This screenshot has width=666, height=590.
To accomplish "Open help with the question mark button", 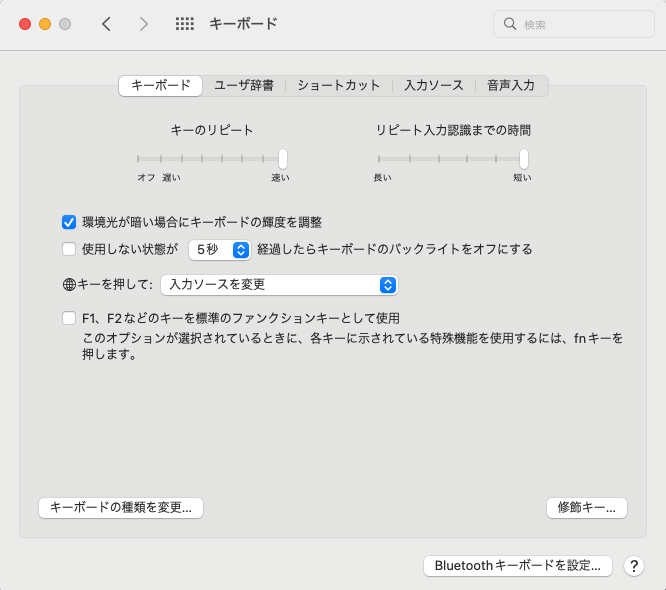I will pyautogui.click(x=634, y=566).
